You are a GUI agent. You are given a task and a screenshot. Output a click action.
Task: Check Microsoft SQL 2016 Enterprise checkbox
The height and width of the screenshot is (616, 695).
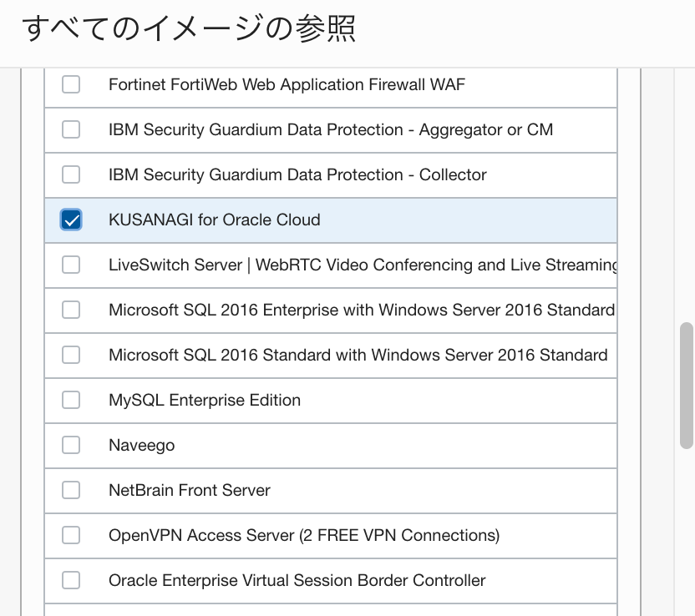(71, 310)
